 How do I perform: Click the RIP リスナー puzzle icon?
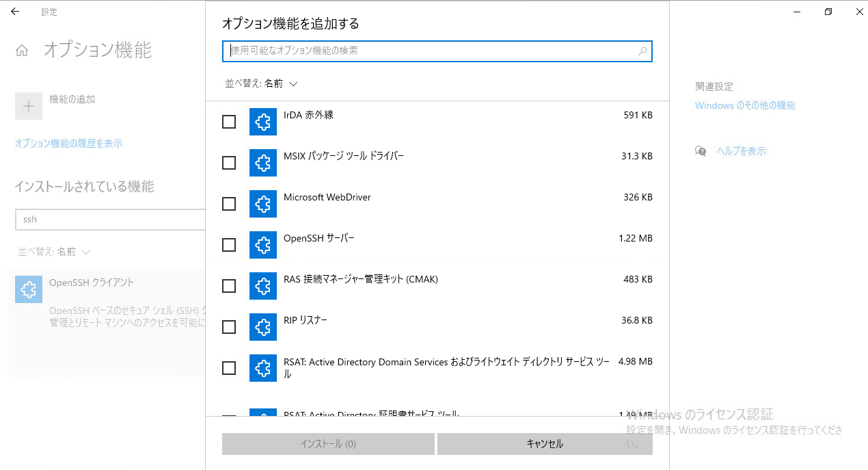coord(263,327)
